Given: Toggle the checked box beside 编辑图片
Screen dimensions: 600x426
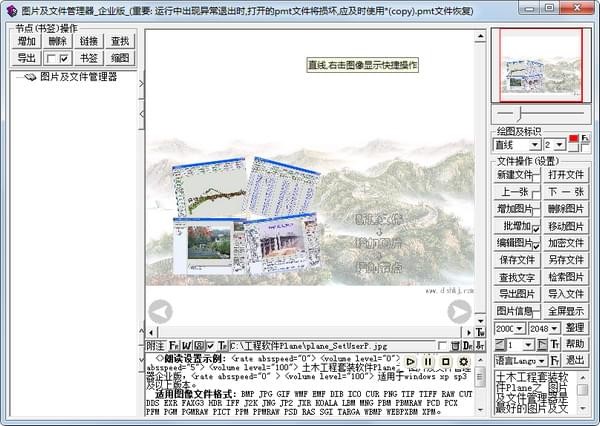Looking at the screenshot, I should (536, 246).
